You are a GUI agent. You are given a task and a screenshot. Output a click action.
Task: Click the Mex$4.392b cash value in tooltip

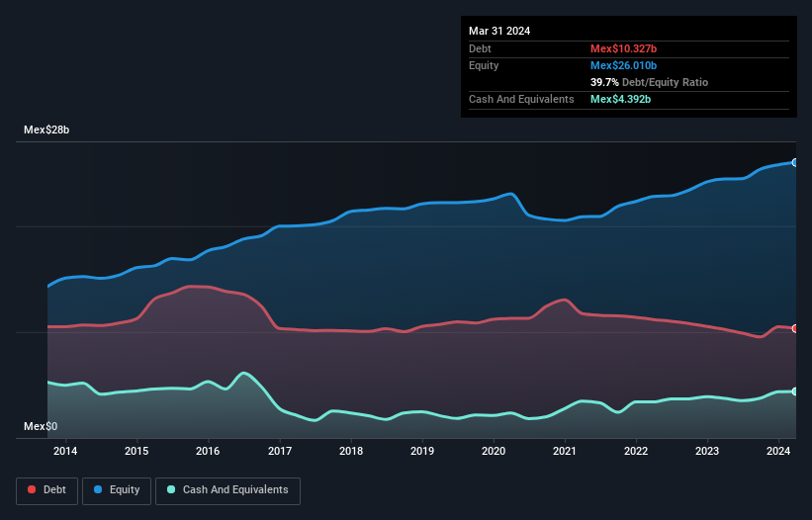point(621,99)
